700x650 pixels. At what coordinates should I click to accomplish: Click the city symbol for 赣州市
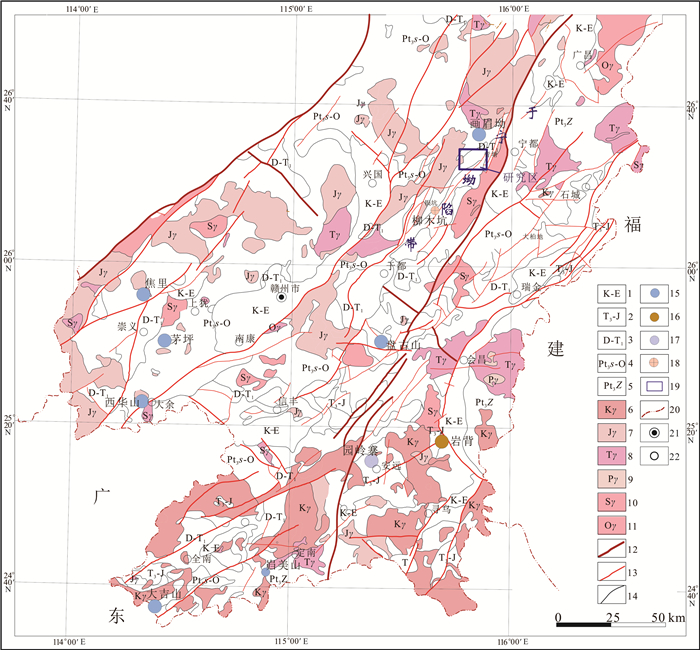282,297
